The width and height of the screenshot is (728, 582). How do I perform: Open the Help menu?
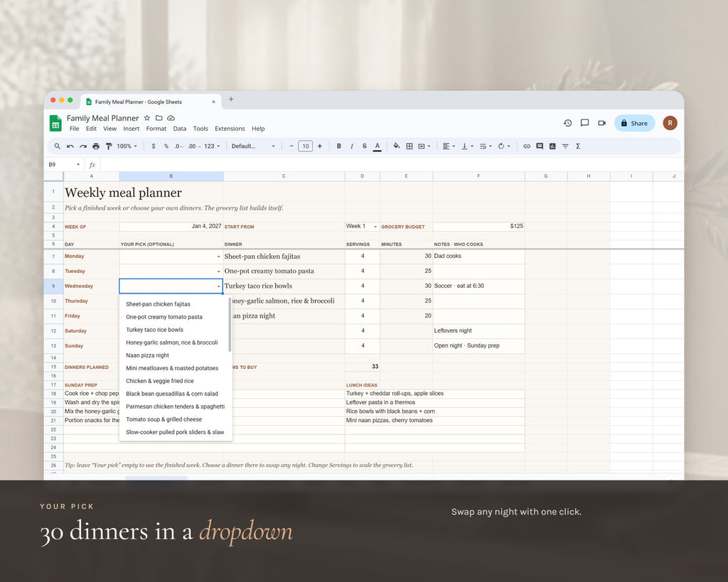click(x=258, y=129)
